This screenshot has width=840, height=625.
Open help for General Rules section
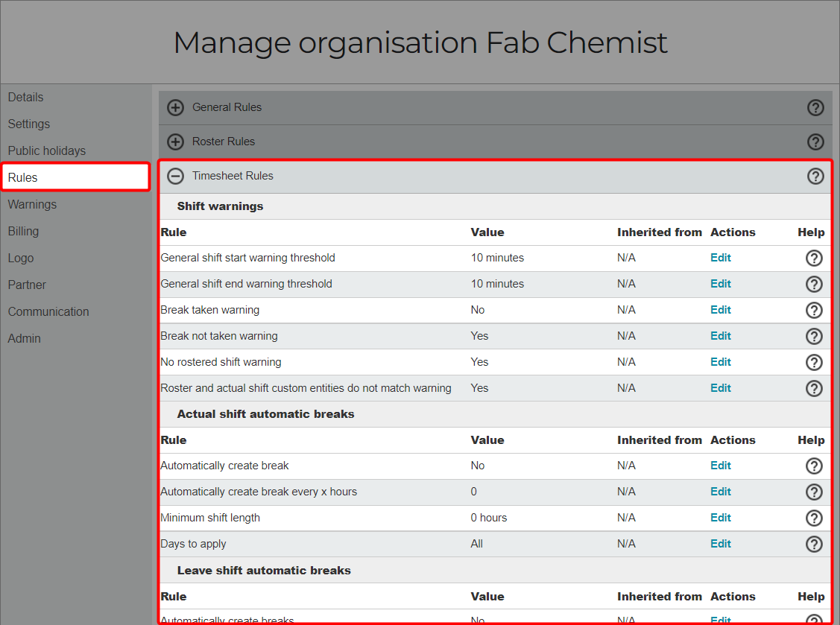pyautogui.click(x=815, y=108)
